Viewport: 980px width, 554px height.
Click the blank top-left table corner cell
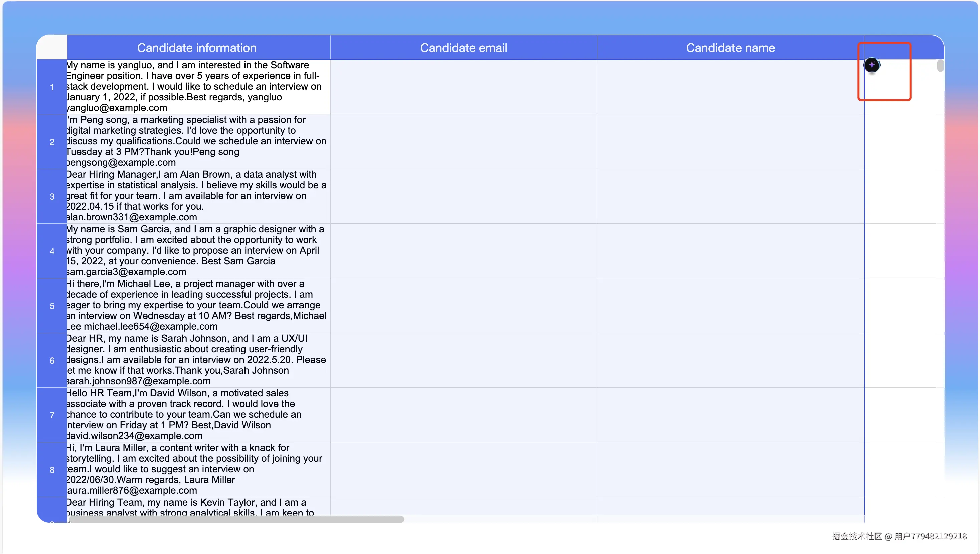(52, 48)
